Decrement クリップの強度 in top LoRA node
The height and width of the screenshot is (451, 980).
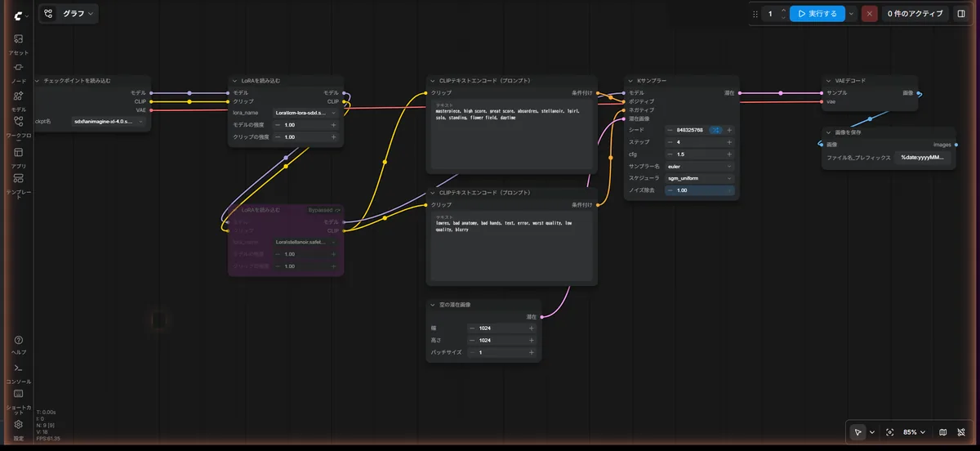coord(278,137)
